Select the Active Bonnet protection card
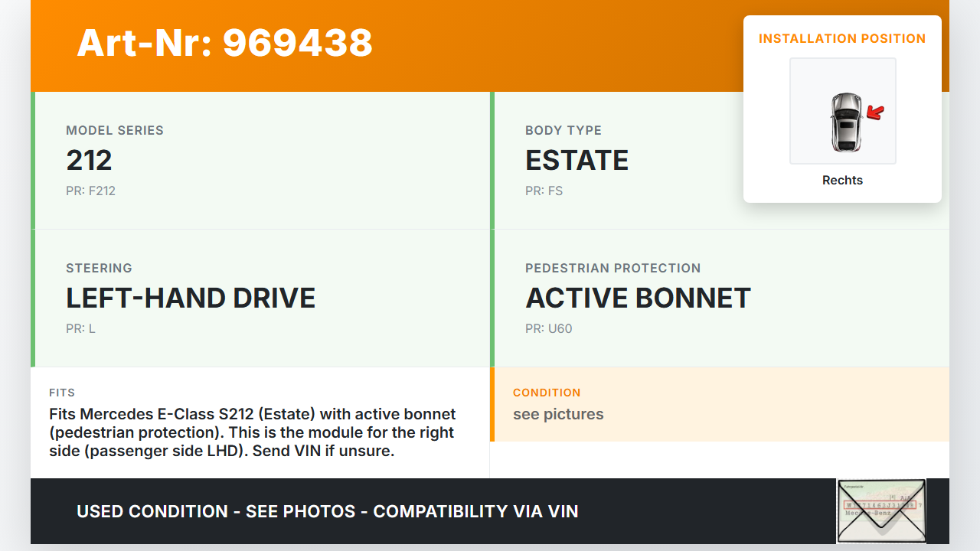The image size is (980, 551). [x=720, y=298]
